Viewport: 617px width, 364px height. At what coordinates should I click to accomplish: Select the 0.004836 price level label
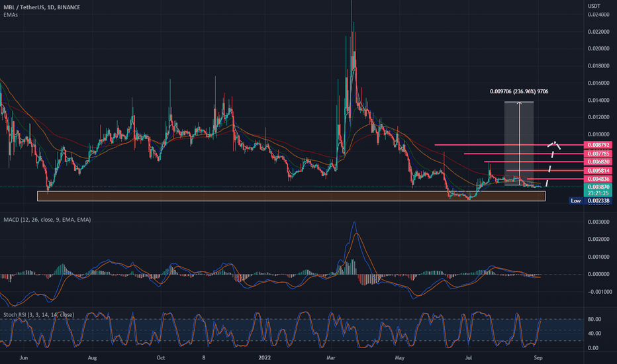coord(598,179)
